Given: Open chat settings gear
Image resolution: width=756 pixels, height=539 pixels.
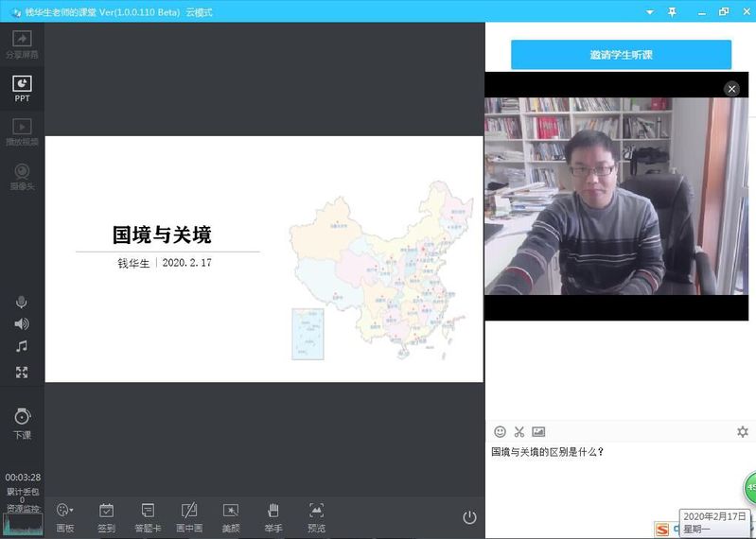Looking at the screenshot, I should click(x=743, y=431).
